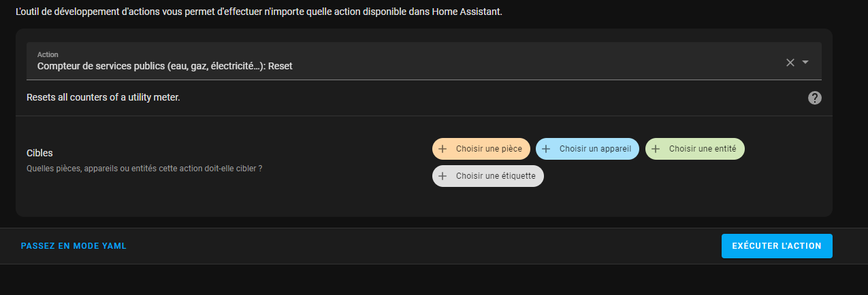Screen dimensions: 868x295
Task: Click the plus icon on Choisir une pièce
Action: (x=443, y=149)
